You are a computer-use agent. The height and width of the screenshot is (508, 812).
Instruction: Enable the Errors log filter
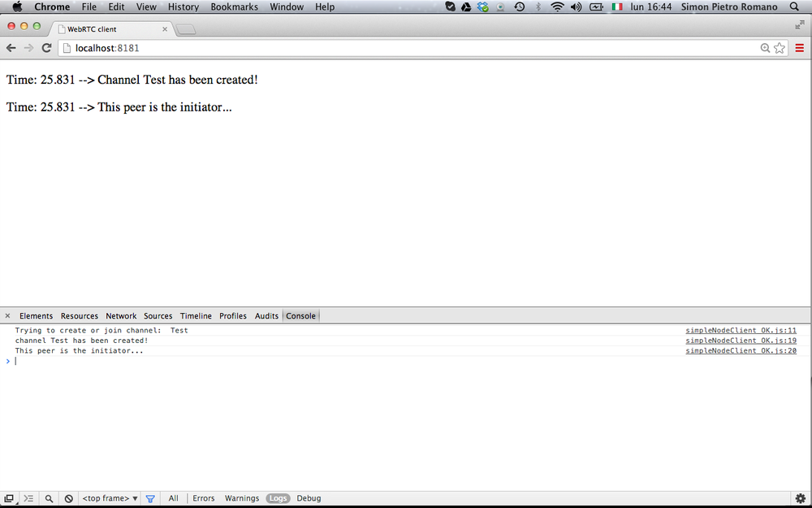point(203,498)
